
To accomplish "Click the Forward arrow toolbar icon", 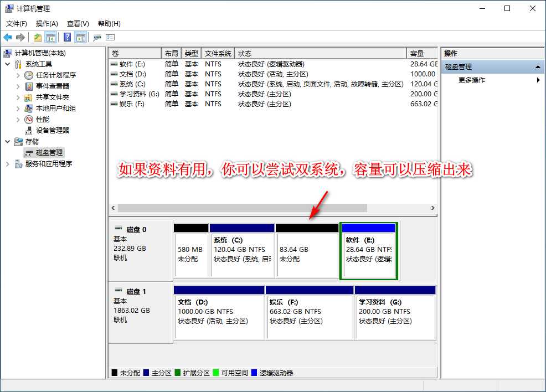I will pyautogui.click(x=20, y=37).
